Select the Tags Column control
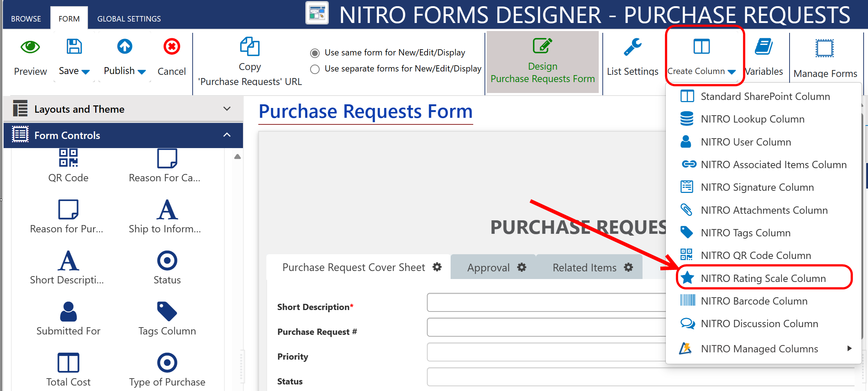Screen dimensions: 868x391 (167, 319)
